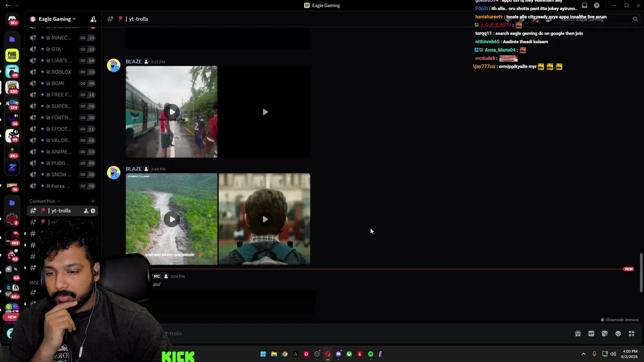Image resolution: width=644 pixels, height=362 pixels.
Task: Jump to new messages via NEW badge
Action: [628, 269]
